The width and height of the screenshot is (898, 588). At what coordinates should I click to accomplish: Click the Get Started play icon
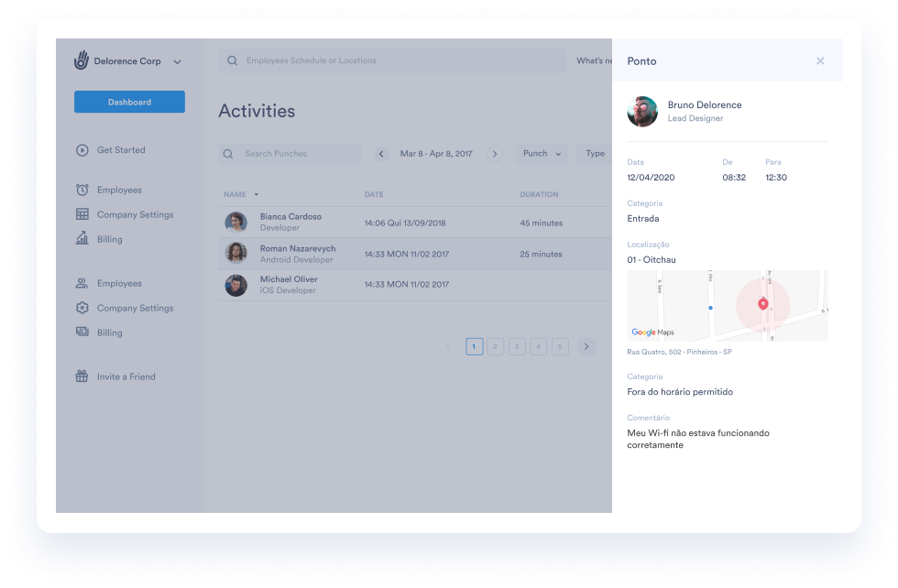coord(82,150)
